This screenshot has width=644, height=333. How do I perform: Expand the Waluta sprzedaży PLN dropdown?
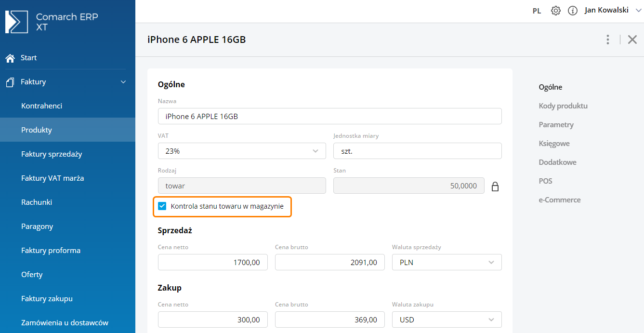pyautogui.click(x=447, y=262)
